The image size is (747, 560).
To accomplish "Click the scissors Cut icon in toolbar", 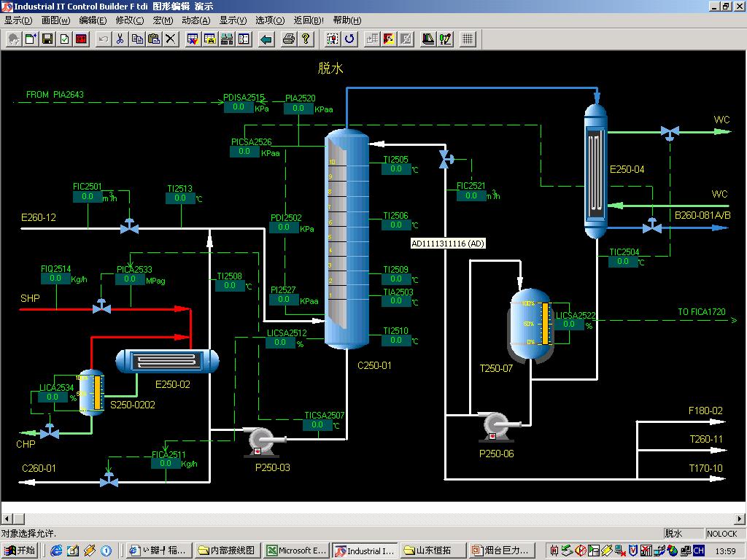I will coord(120,39).
